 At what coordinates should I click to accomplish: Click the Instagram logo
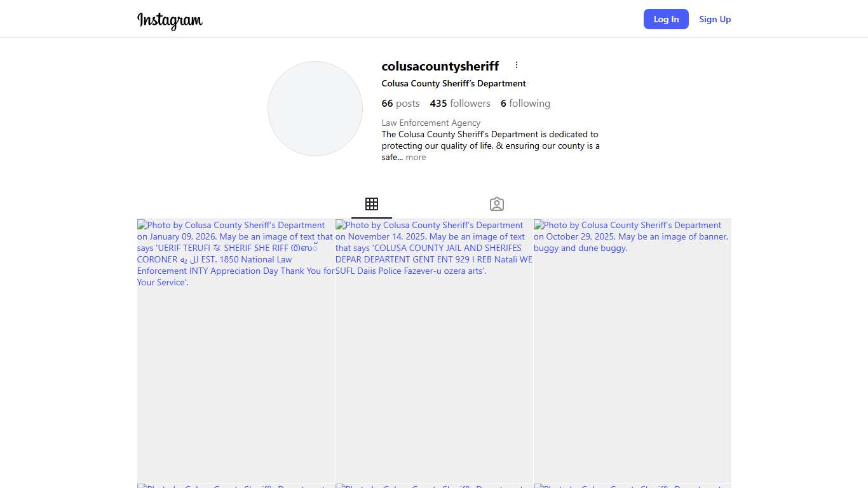coord(170,20)
